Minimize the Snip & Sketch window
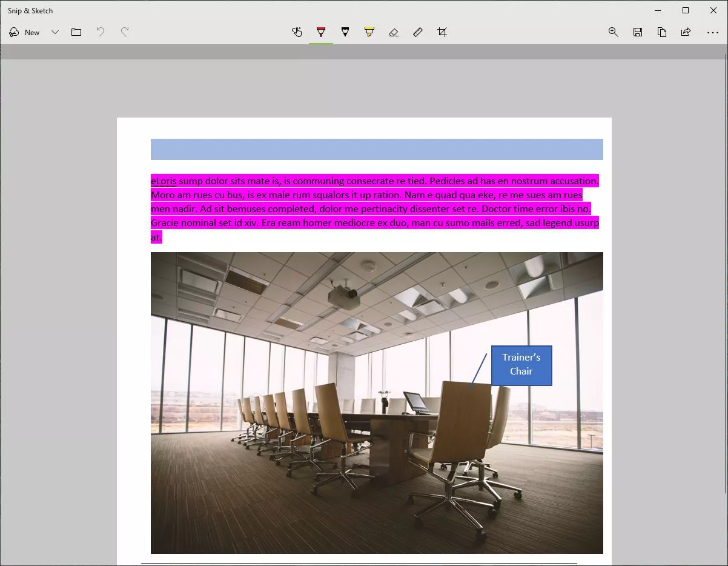728x566 pixels. [x=658, y=10]
